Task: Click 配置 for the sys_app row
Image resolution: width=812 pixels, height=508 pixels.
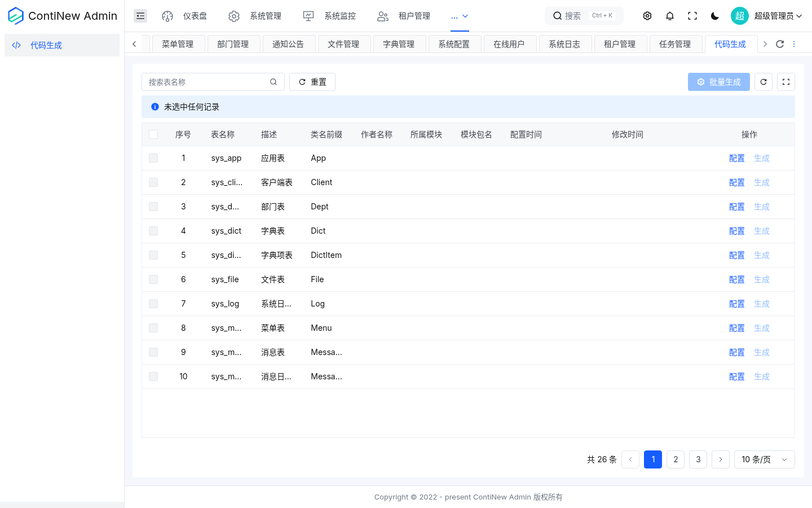Action: click(737, 158)
